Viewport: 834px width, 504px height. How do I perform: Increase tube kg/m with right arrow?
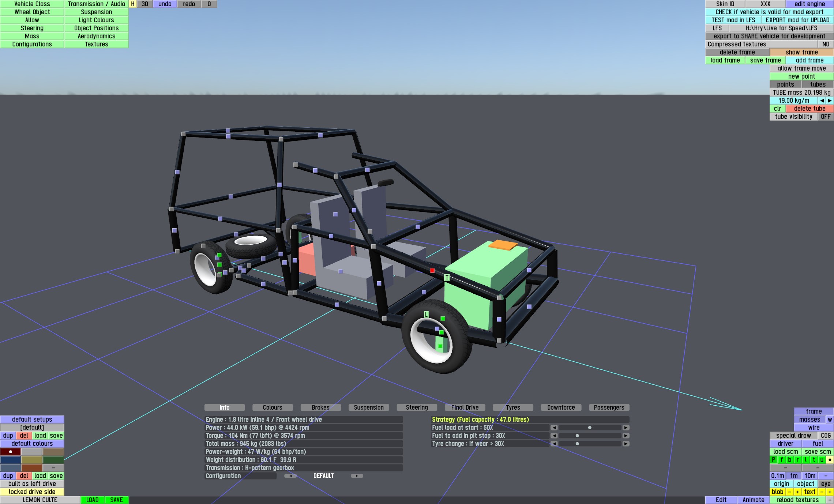[830, 101]
